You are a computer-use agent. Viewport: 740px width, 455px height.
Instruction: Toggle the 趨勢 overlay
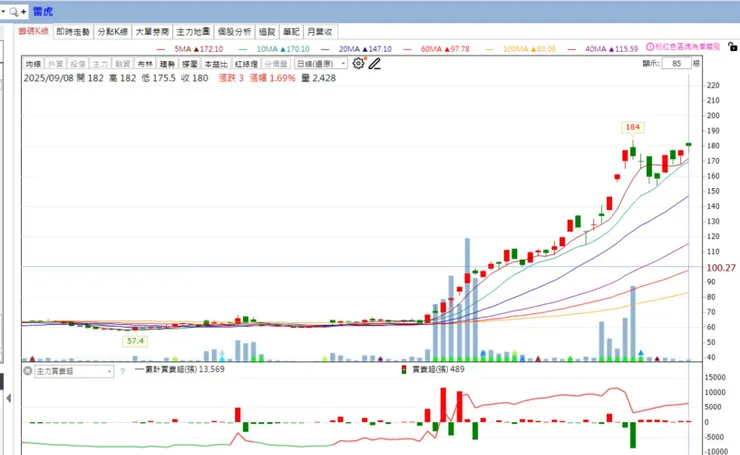[x=167, y=64]
